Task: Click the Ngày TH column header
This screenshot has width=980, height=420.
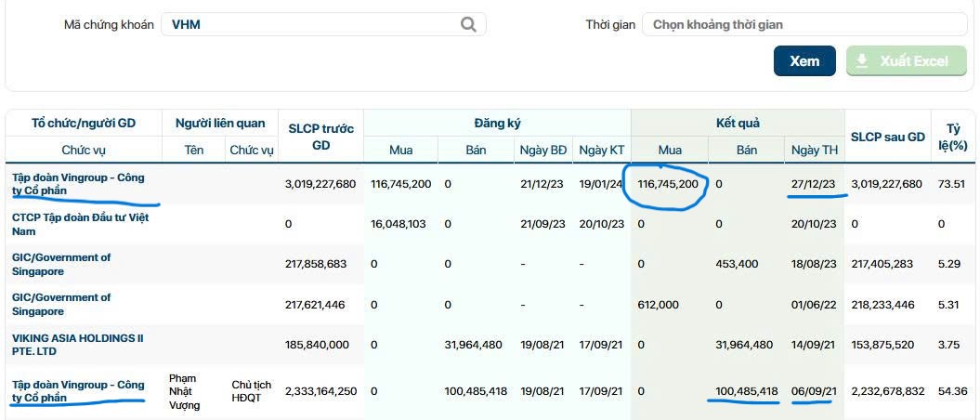Action: [814, 150]
